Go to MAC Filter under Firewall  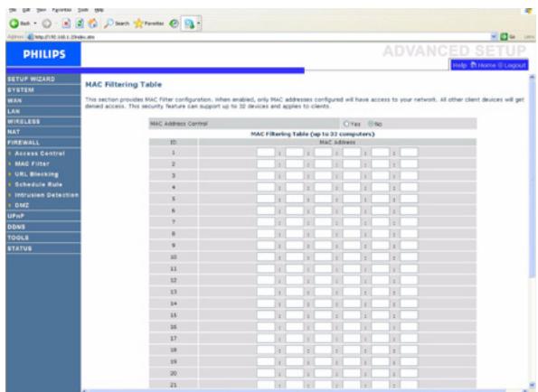32,163
